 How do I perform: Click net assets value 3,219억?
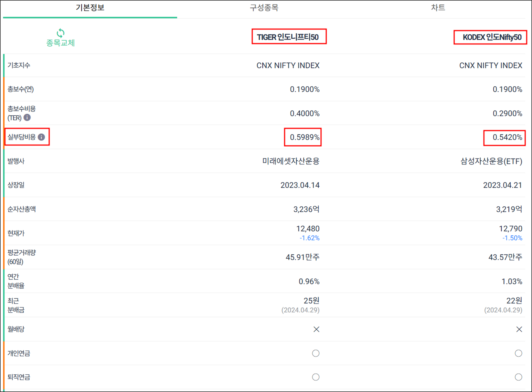coord(509,209)
